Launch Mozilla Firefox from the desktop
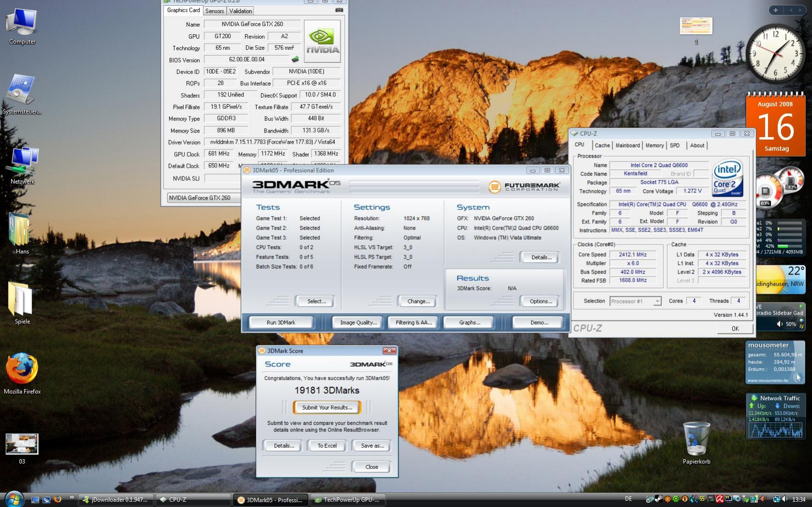Screen dimensions: 812x507 [x=22, y=373]
